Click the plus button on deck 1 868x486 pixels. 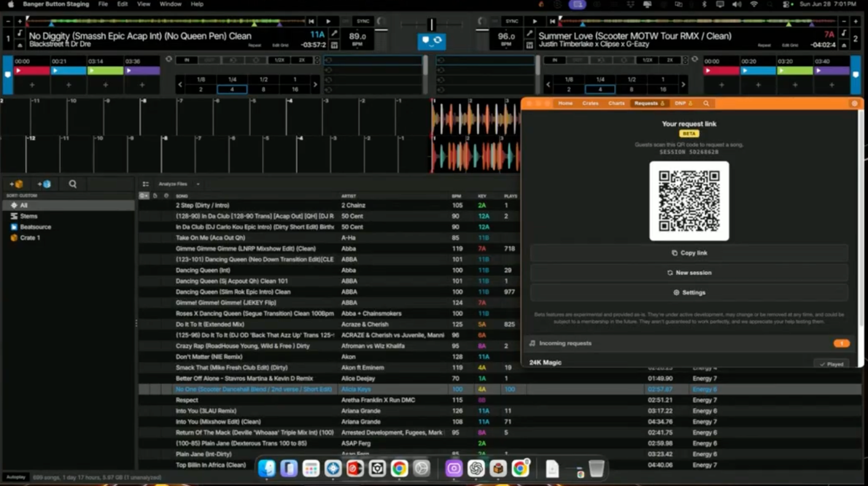20,21
